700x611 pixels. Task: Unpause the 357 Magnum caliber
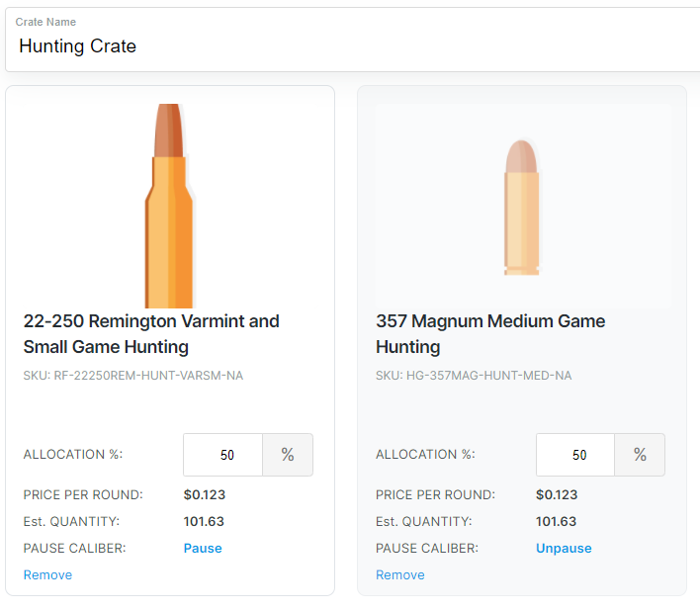[564, 548]
